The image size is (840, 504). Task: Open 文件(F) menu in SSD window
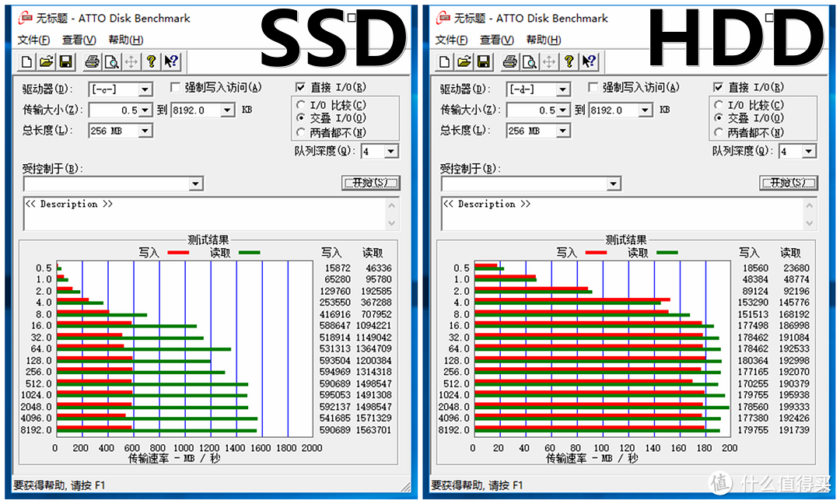tap(33, 40)
